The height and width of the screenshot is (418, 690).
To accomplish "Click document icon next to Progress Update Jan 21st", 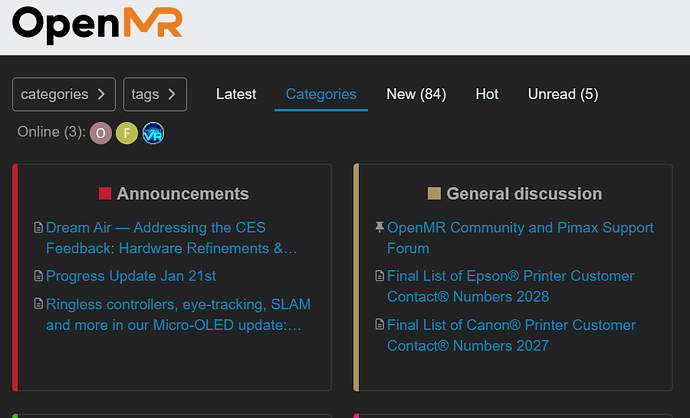I will point(39,277).
